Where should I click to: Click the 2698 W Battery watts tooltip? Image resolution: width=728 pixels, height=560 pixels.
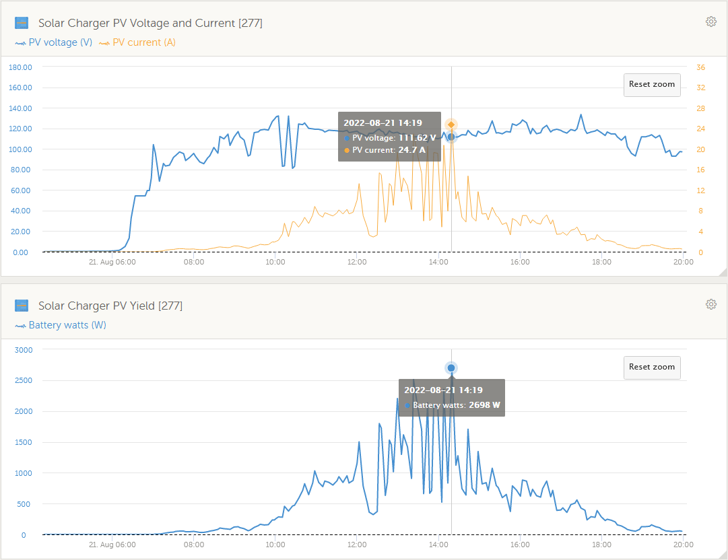click(452, 398)
